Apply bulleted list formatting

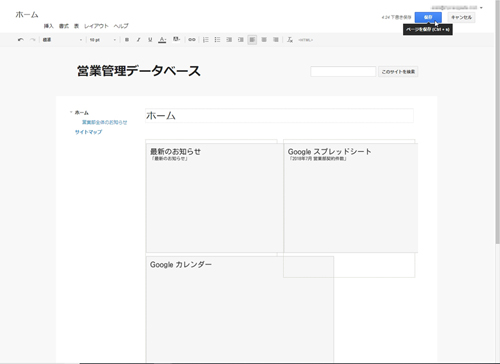[217, 40]
